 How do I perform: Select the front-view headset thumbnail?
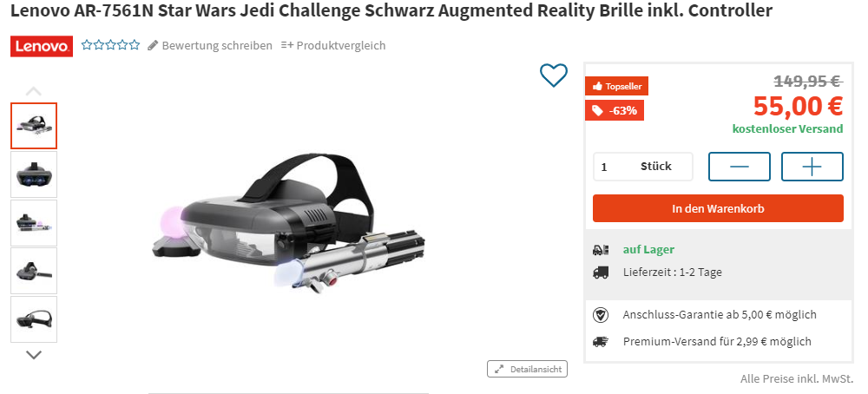click(x=34, y=174)
